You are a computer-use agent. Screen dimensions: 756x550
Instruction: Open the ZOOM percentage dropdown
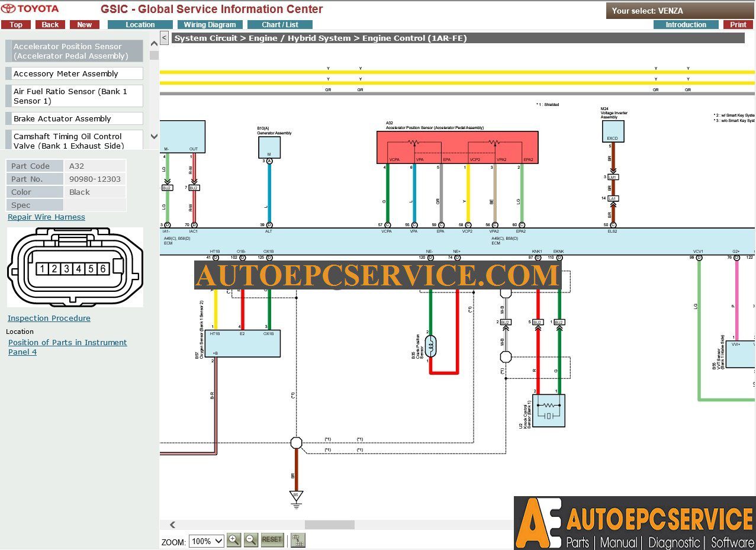point(207,541)
